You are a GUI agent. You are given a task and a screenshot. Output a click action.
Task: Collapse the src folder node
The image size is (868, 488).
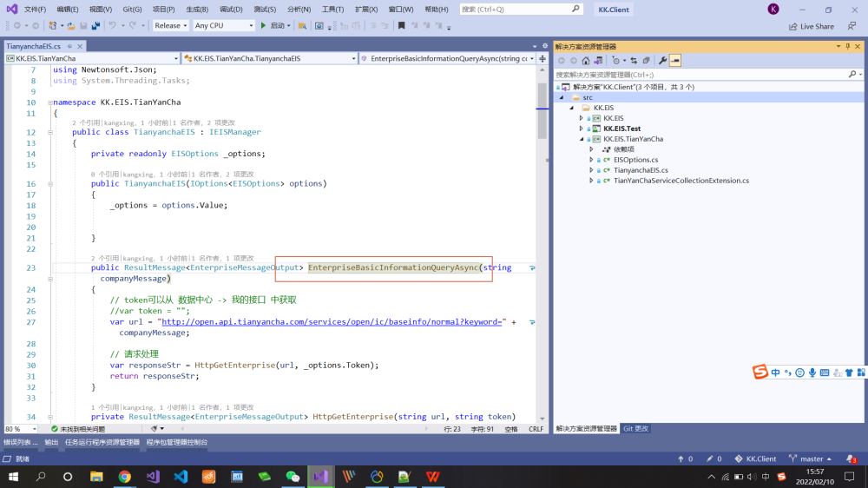coord(562,97)
